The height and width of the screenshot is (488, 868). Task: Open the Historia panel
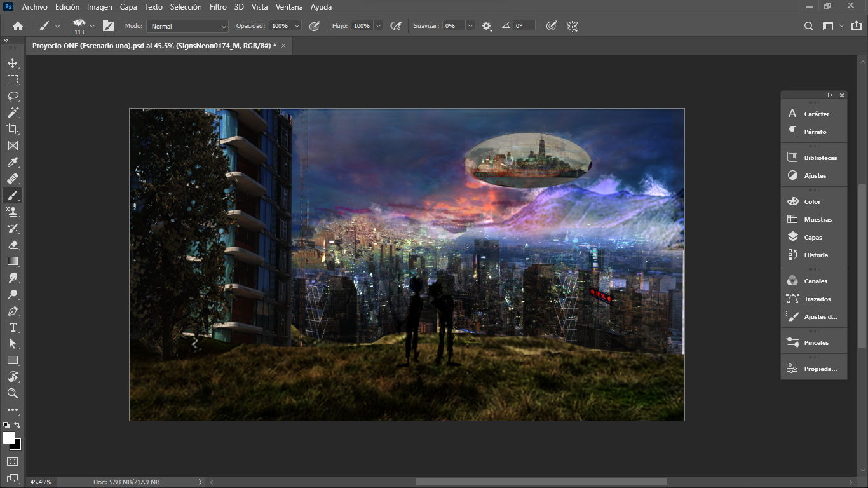click(815, 255)
